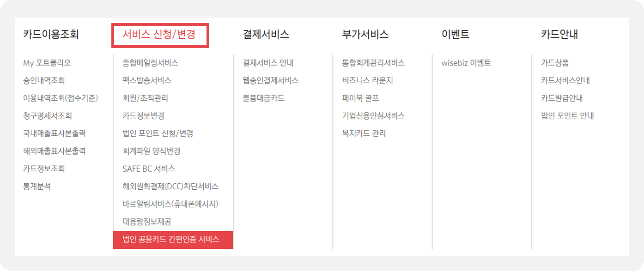Open the 이벤트 menu heading
Viewport: 644px width, 271px height.
point(456,34)
